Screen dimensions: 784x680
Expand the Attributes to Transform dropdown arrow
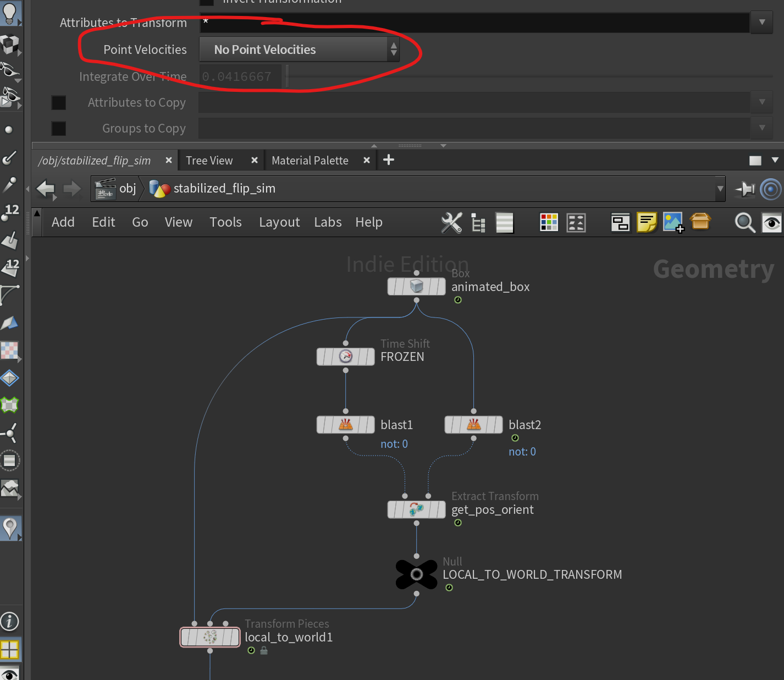pyautogui.click(x=761, y=23)
